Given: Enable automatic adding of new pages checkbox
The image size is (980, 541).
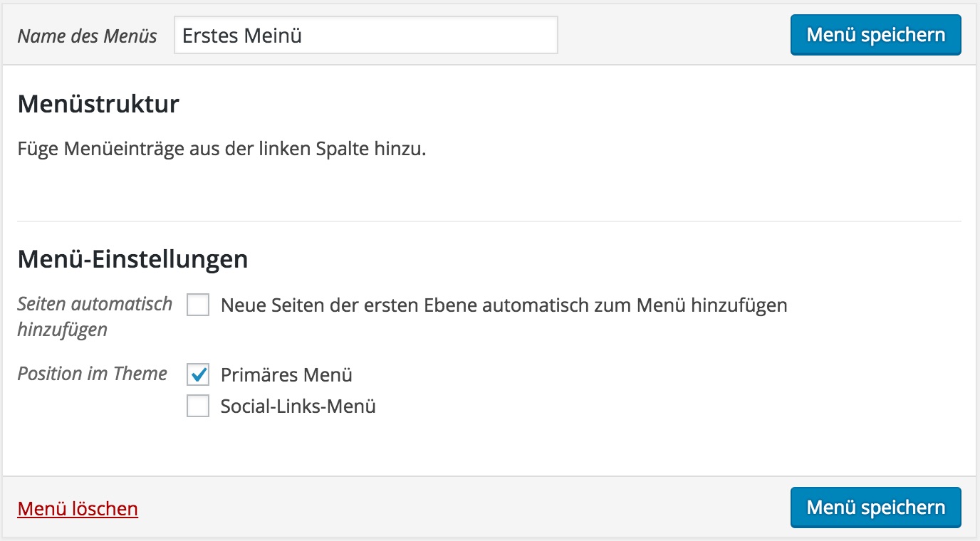Looking at the screenshot, I should [x=198, y=306].
